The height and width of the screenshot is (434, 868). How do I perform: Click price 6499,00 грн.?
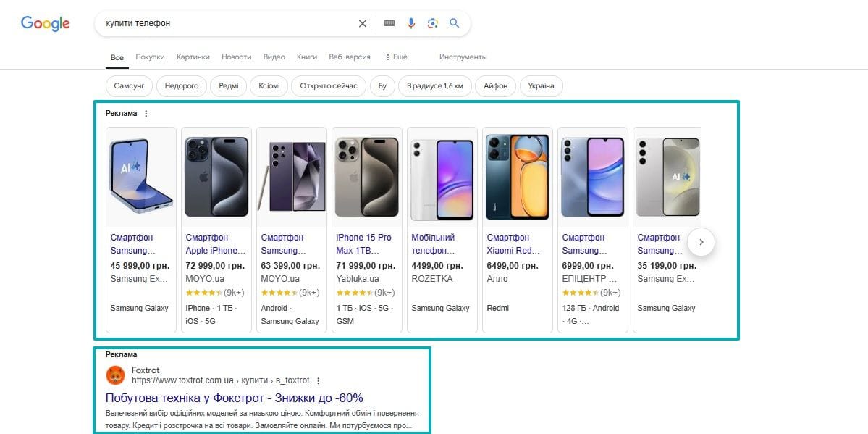[x=513, y=265]
